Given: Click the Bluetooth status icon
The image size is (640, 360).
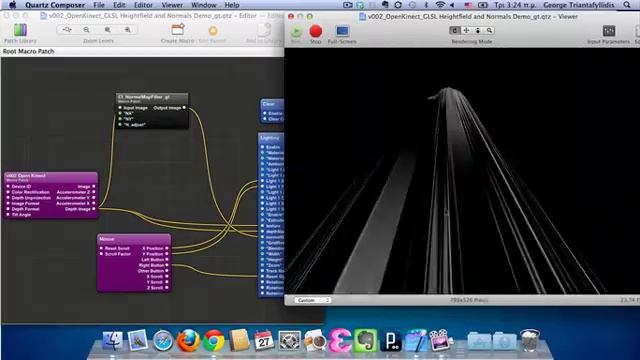Looking at the screenshot, I should click(426, 5).
